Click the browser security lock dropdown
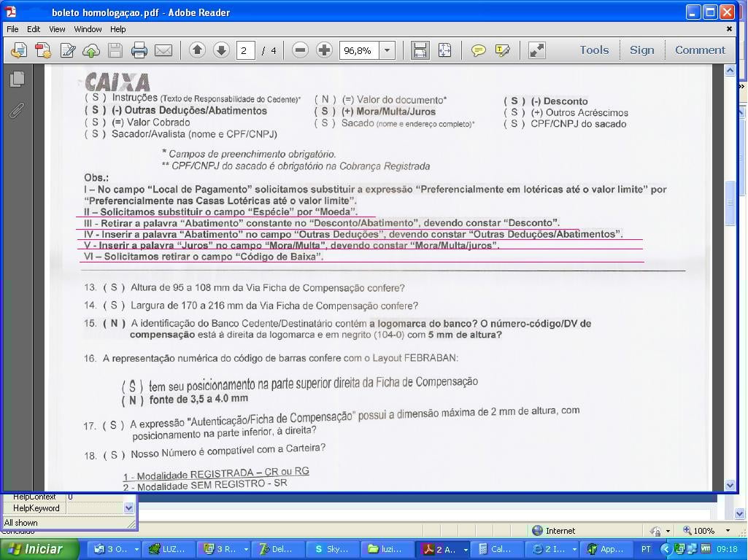748x560 pixels. click(668, 530)
